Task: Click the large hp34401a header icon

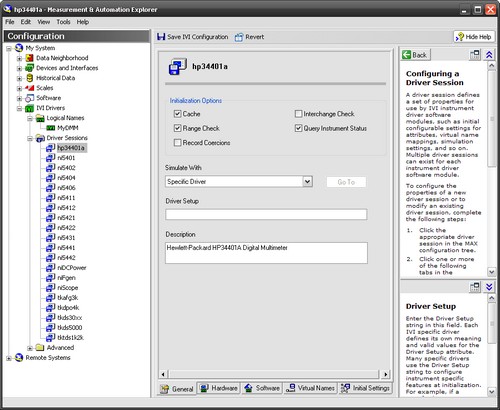Action: coord(177,66)
